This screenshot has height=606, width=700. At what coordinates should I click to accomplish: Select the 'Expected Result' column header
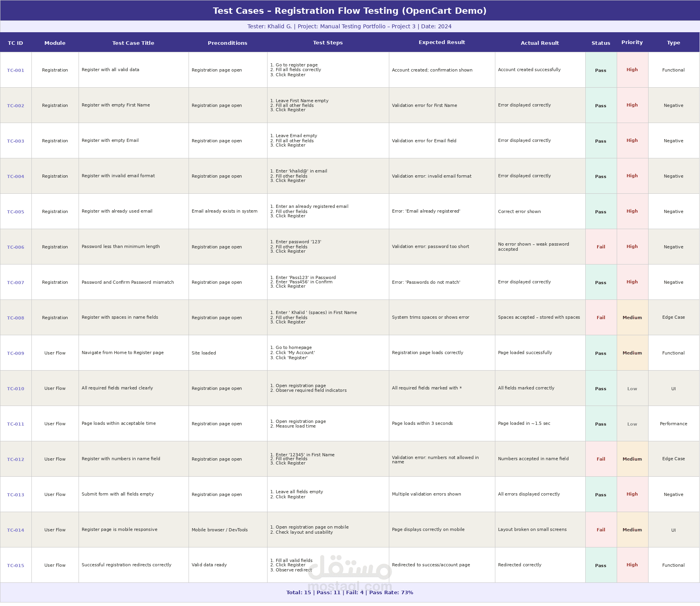pyautogui.click(x=442, y=42)
